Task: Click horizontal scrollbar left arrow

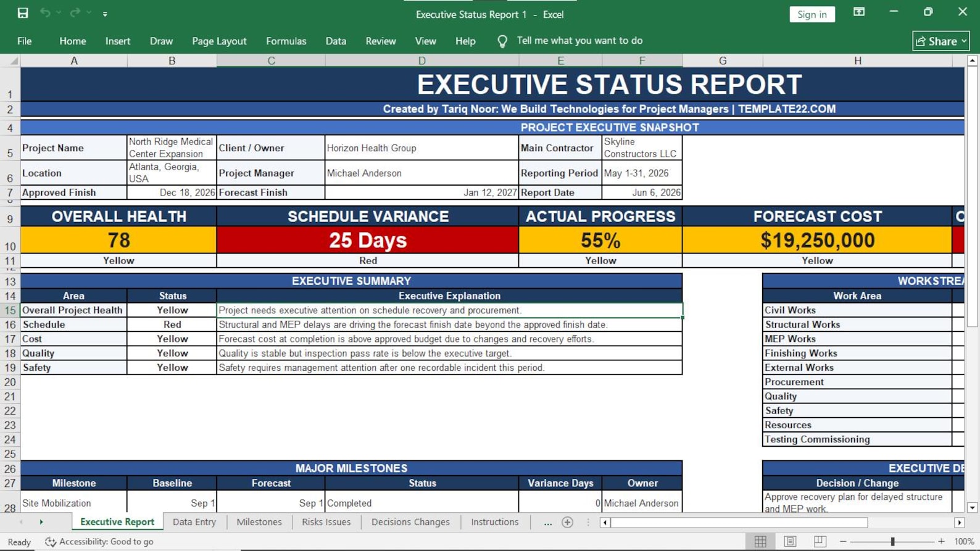Action: tap(605, 523)
